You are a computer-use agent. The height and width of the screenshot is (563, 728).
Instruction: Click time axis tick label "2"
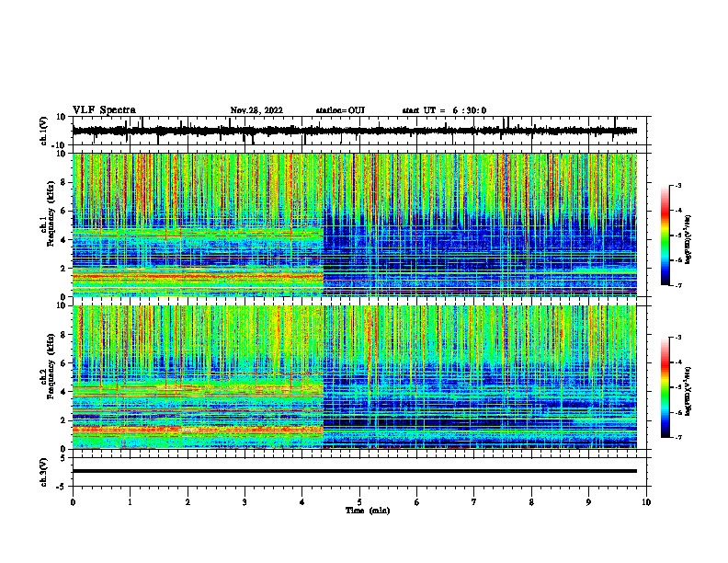click(x=188, y=502)
